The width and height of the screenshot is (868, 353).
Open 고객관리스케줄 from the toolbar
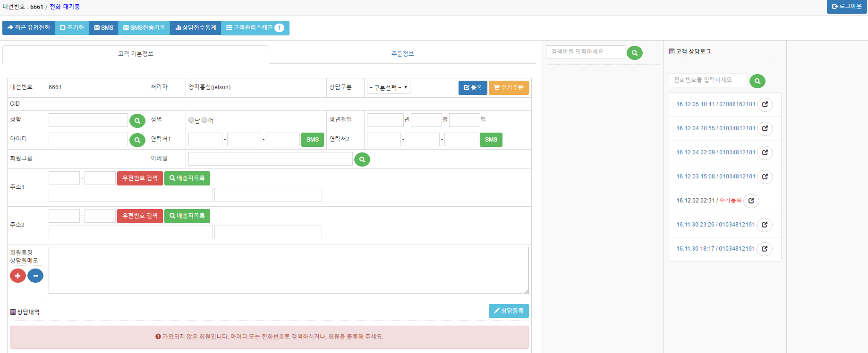255,28
